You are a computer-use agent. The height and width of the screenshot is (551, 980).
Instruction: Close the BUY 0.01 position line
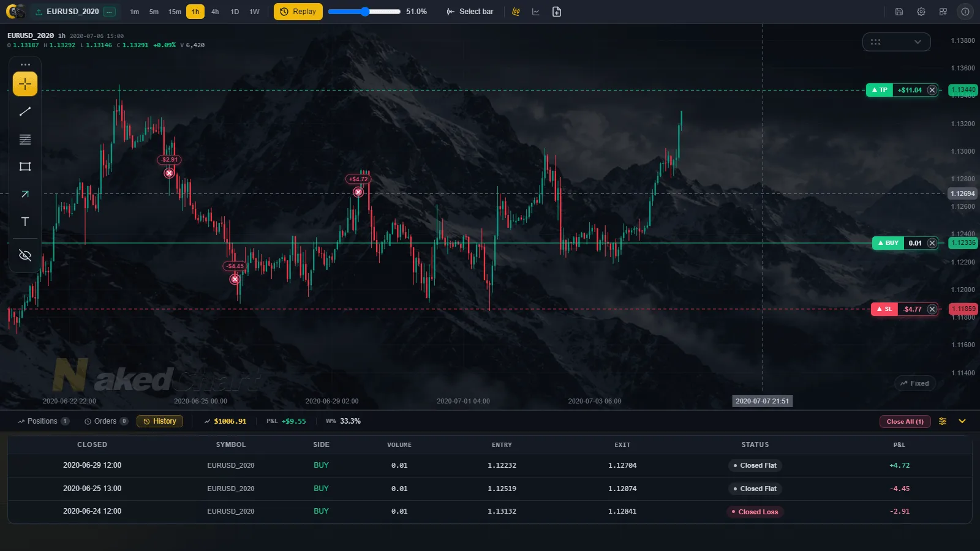[932, 243]
